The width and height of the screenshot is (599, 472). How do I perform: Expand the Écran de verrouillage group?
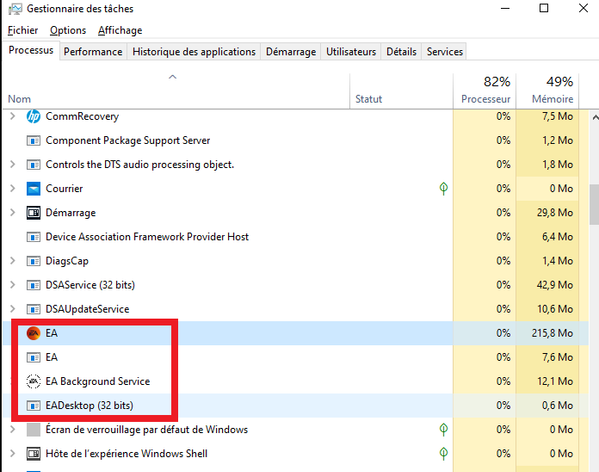tap(13, 430)
